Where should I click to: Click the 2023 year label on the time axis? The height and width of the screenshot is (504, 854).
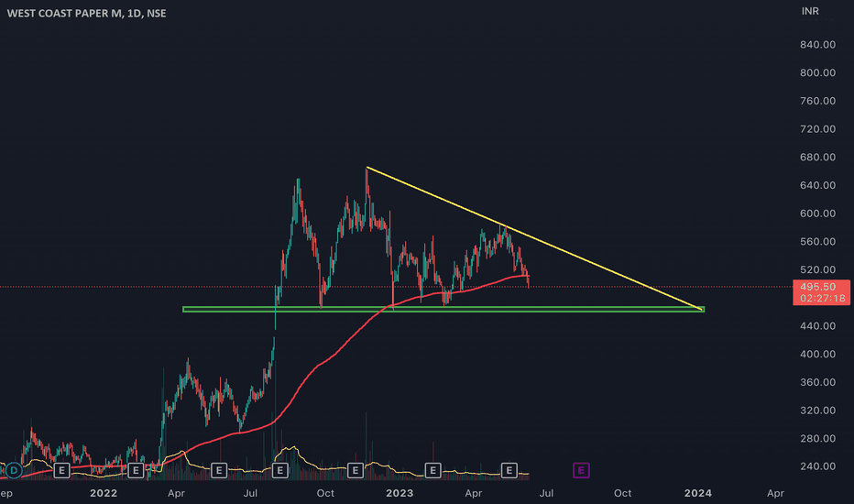click(400, 493)
